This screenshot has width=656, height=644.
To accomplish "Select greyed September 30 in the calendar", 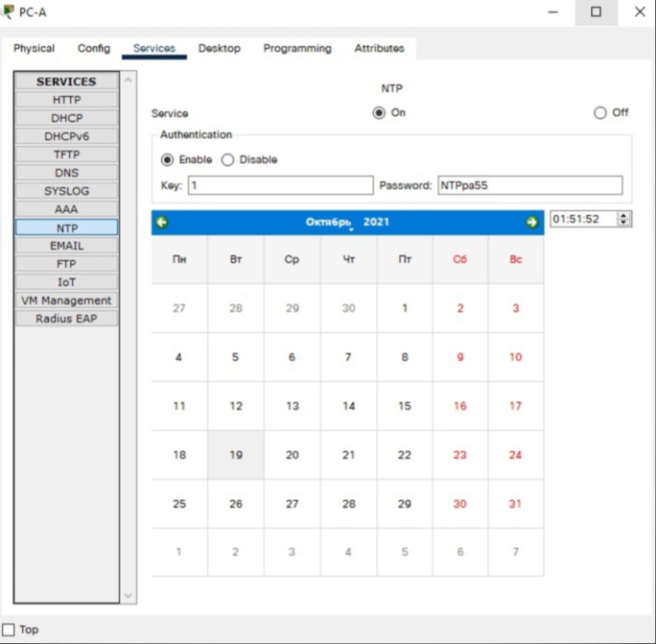I will pos(348,308).
